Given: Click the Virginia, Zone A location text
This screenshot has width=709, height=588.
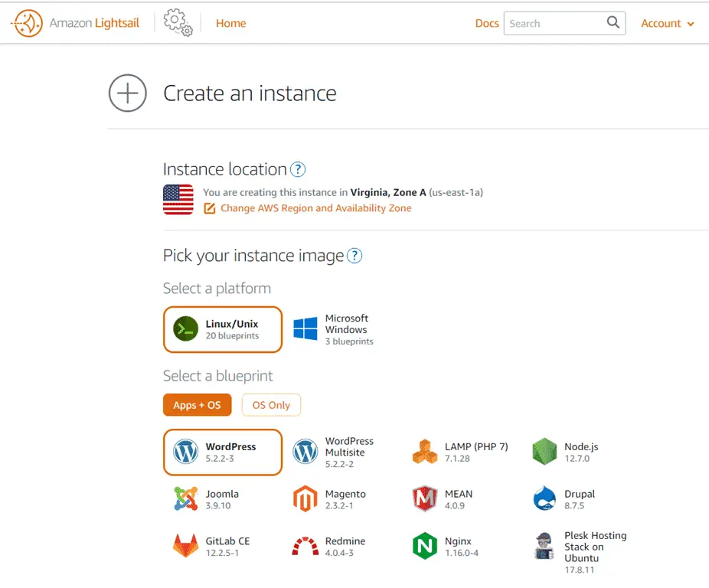Looking at the screenshot, I should coord(388,192).
